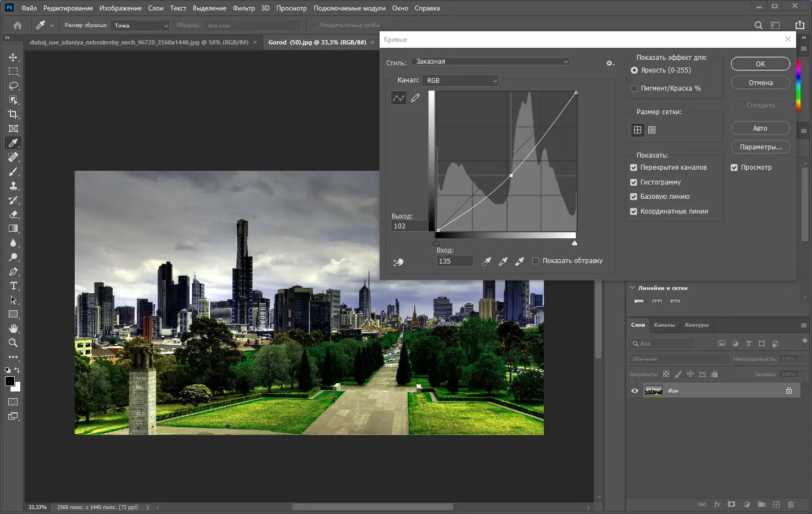Screen dimensions: 812x514
Task: Select the Type tool in toolbar
Action: 13,286
